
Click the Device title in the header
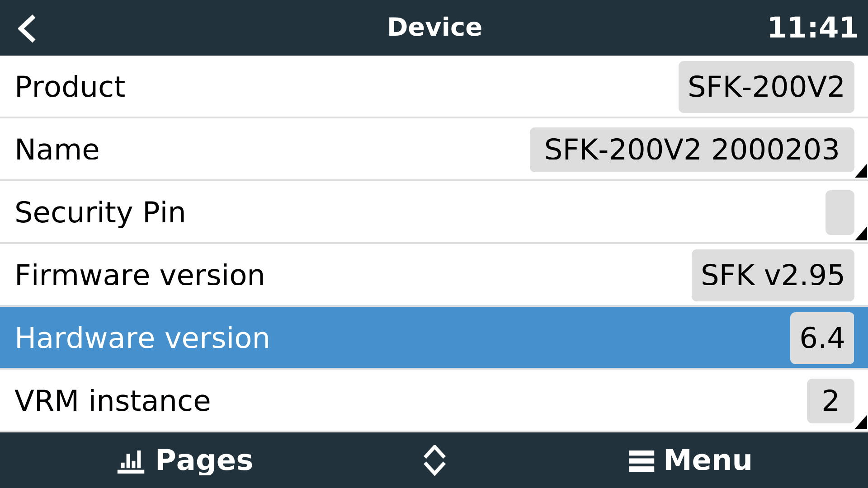pyautogui.click(x=434, y=27)
